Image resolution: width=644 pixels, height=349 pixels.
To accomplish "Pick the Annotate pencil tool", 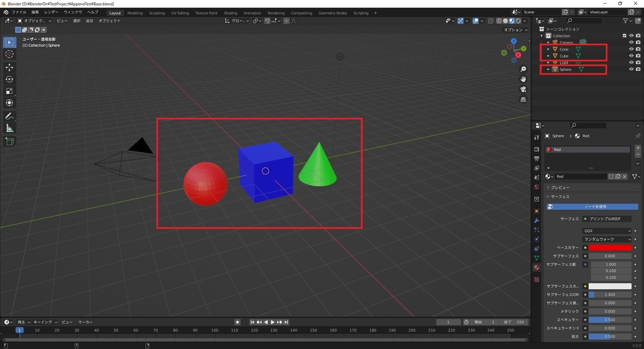I will tap(10, 117).
